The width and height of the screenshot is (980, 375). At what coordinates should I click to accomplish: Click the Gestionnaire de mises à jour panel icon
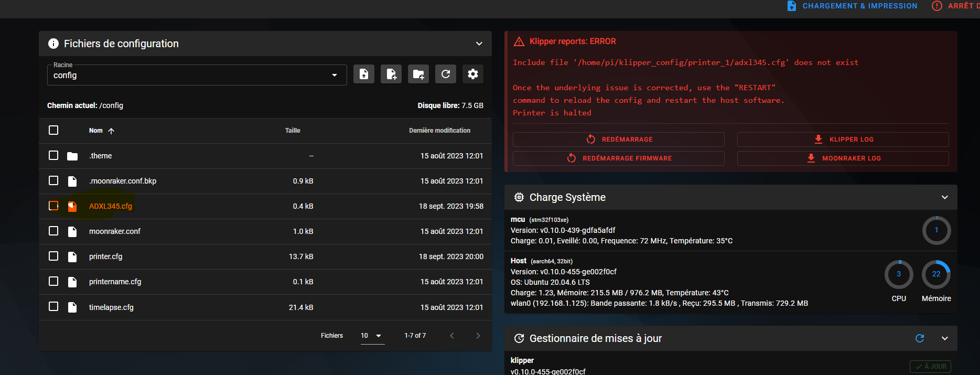pyautogui.click(x=519, y=338)
